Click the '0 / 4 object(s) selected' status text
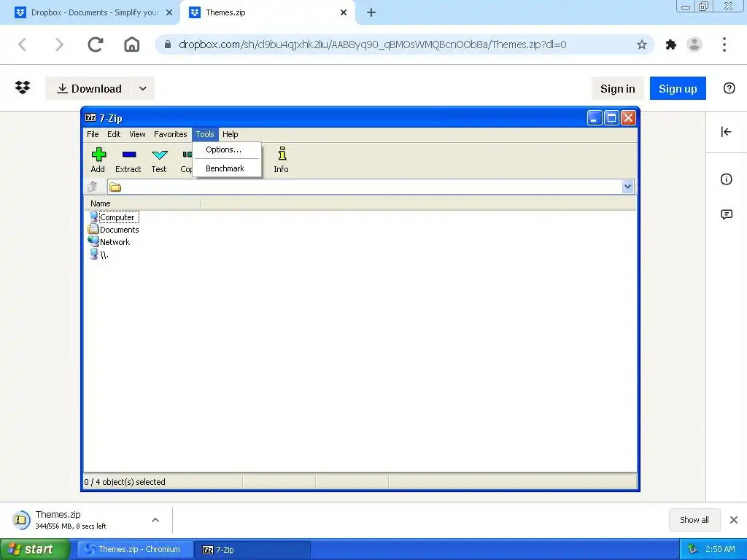The width and height of the screenshot is (747, 560). point(125,482)
